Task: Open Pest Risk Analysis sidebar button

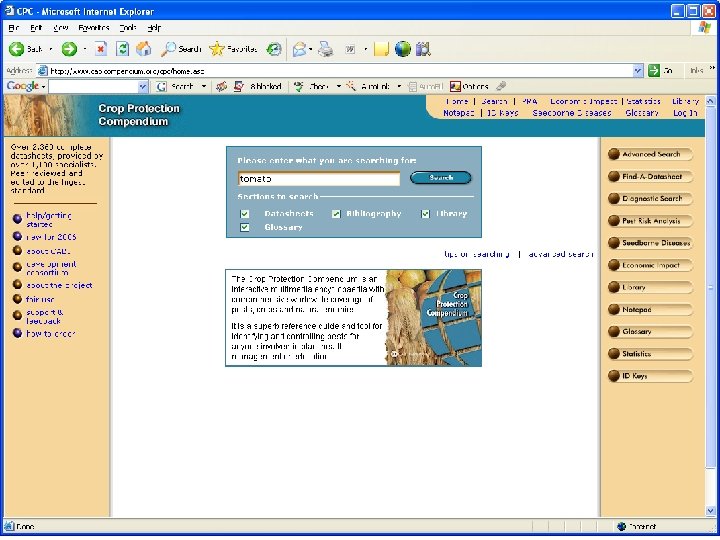Action: (650, 221)
